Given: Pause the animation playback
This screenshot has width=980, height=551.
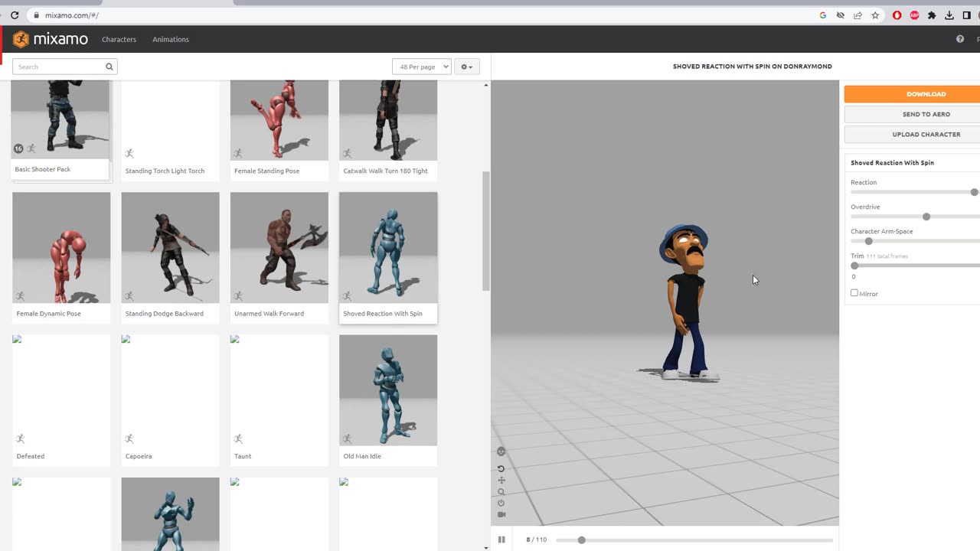Looking at the screenshot, I should (x=501, y=540).
